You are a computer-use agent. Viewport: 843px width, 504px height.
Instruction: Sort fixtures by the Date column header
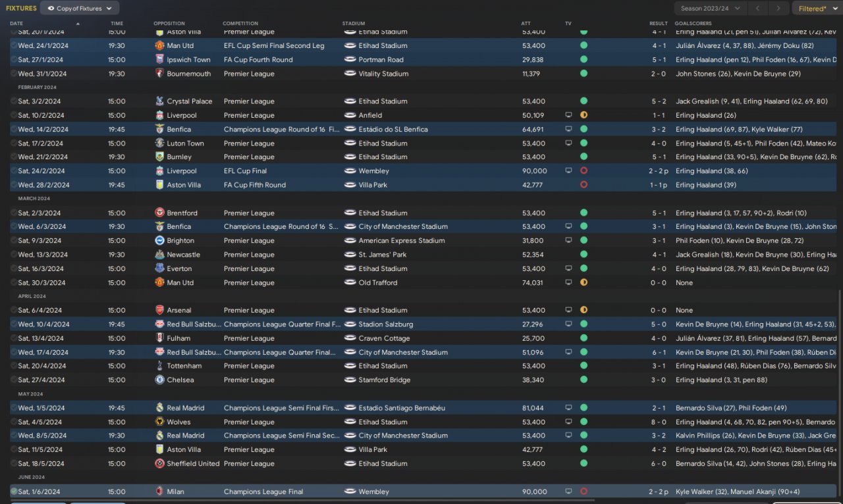pos(16,24)
